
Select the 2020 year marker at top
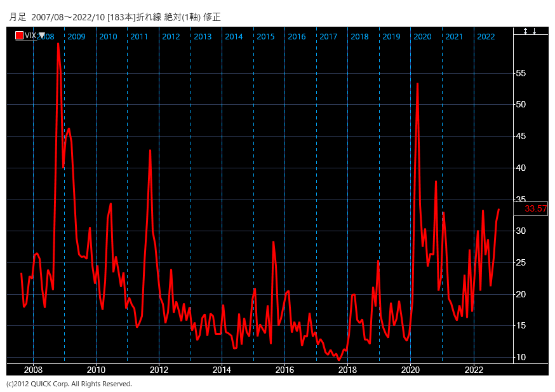(422, 37)
